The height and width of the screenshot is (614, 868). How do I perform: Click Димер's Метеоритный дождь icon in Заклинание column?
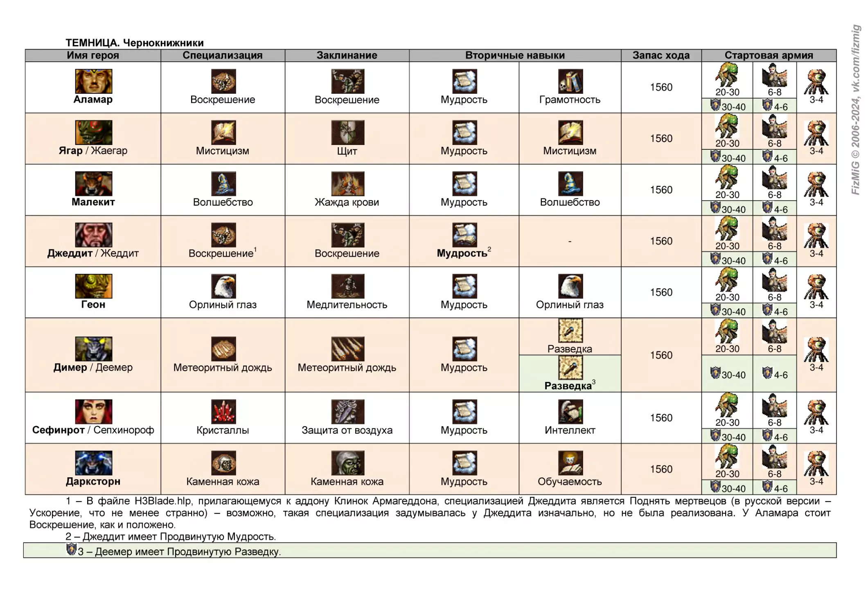click(347, 349)
